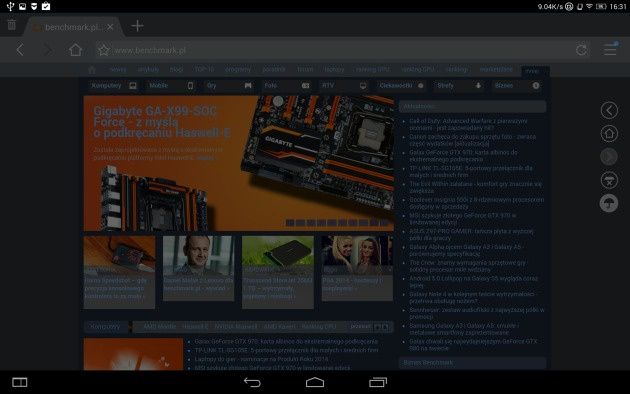Image resolution: width=630 pixels, height=394 pixels.
Task: Open the Sennheiser headphones promo news
Action: (477, 313)
